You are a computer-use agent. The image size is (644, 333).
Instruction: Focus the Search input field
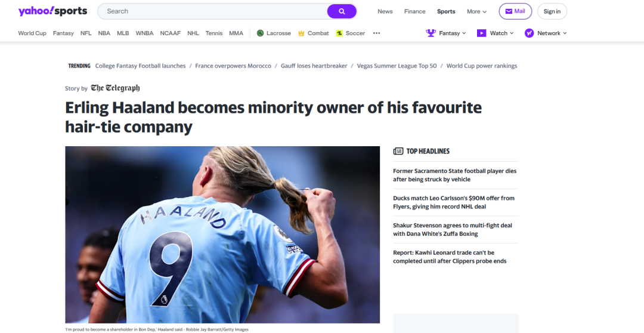[212, 11]
